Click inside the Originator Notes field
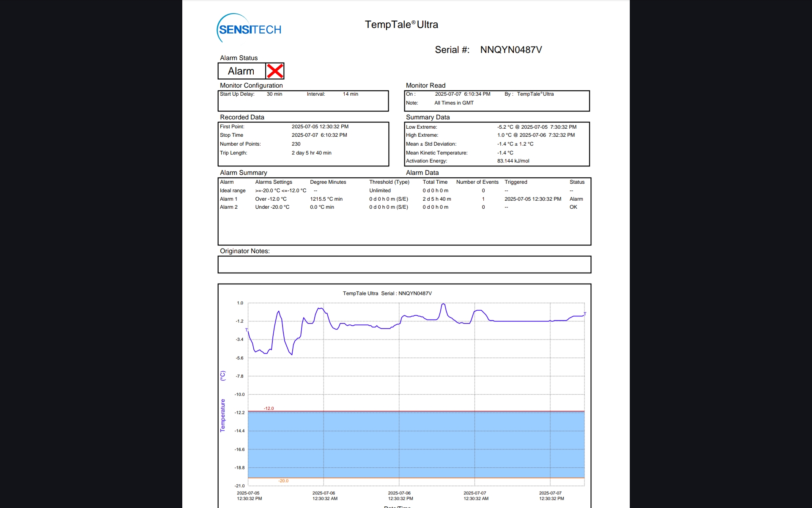This screenshot has height=508, width=812. (x=404, y=265)
